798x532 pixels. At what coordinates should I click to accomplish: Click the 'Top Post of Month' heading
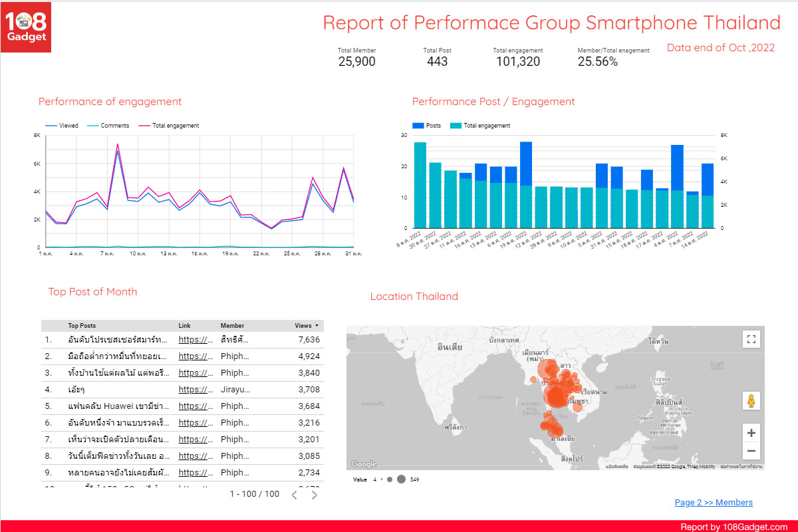tap(92, 292)
